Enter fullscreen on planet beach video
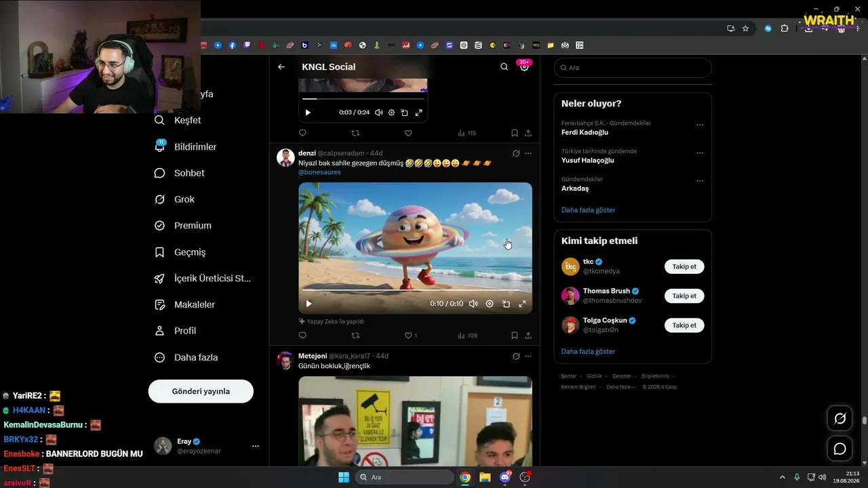 point(522,304)
